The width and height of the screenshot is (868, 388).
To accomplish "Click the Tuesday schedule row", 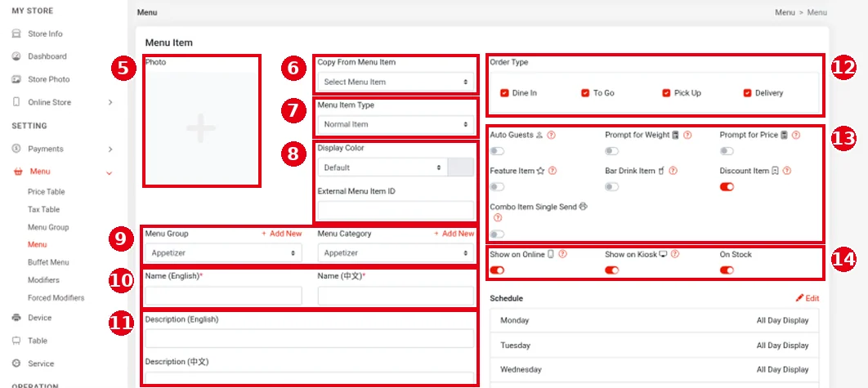I will [x=655, y=346].
